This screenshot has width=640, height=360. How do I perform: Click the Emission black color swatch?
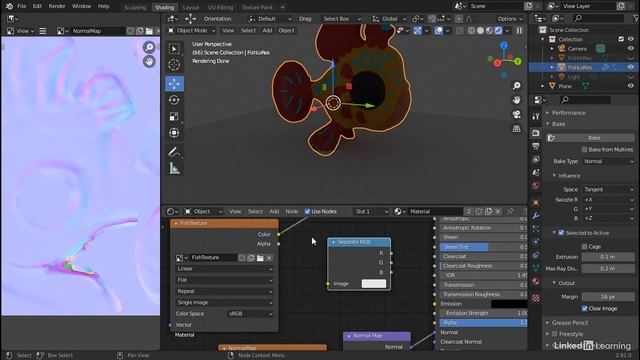click(509, 304)
